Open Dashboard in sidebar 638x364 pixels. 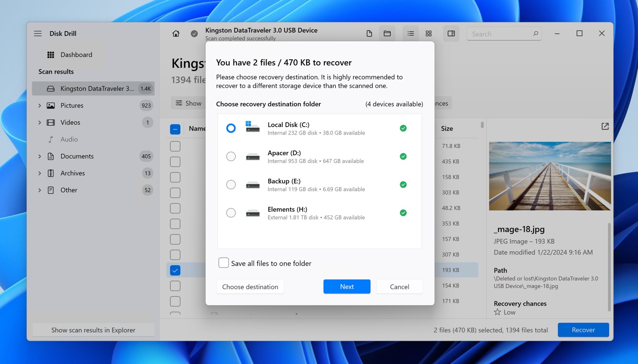click(93, 55)
